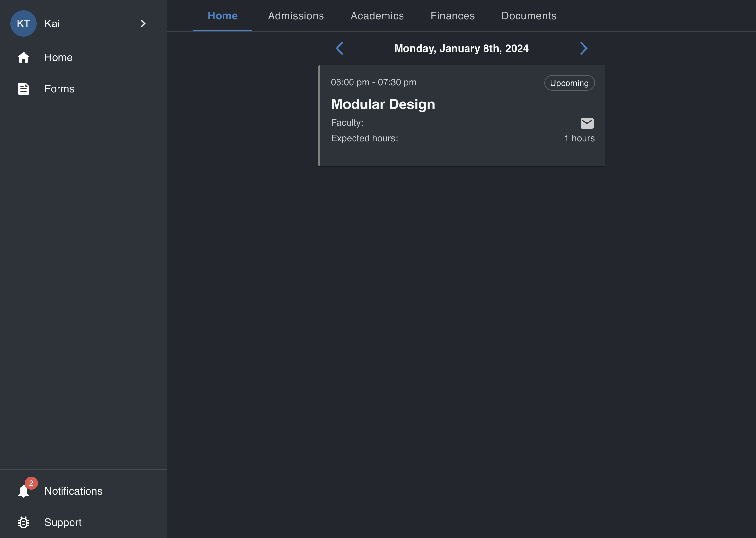Image resolution: width=756 pixels, height=538 pixels.
Task: Click the Monday, January 8th, 2024 date heading
Action: 461,48
